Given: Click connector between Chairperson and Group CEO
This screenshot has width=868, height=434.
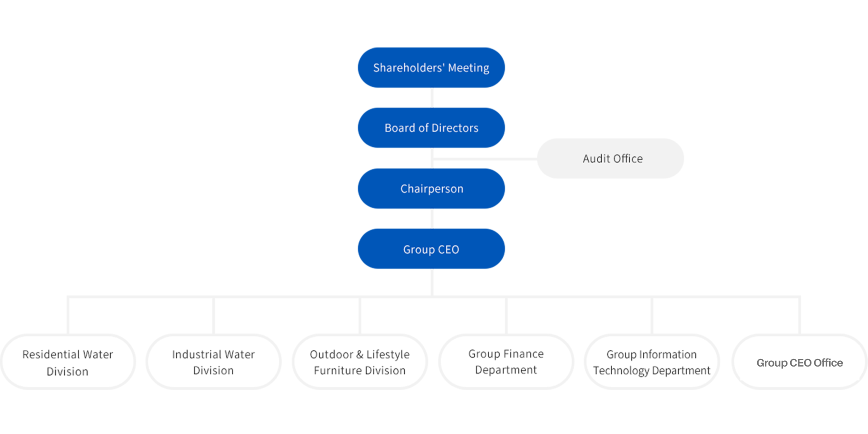Looking at the screenshot, I should (432, 219).
